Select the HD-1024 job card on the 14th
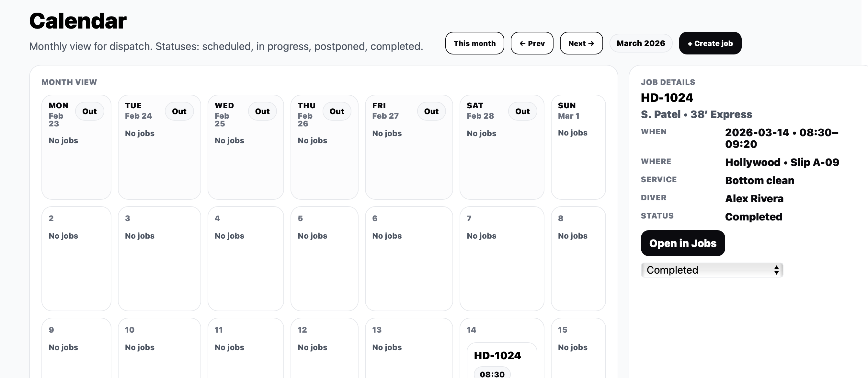Image resolution: width=868 pixels, height=378 pixels. tap(497, 356)
